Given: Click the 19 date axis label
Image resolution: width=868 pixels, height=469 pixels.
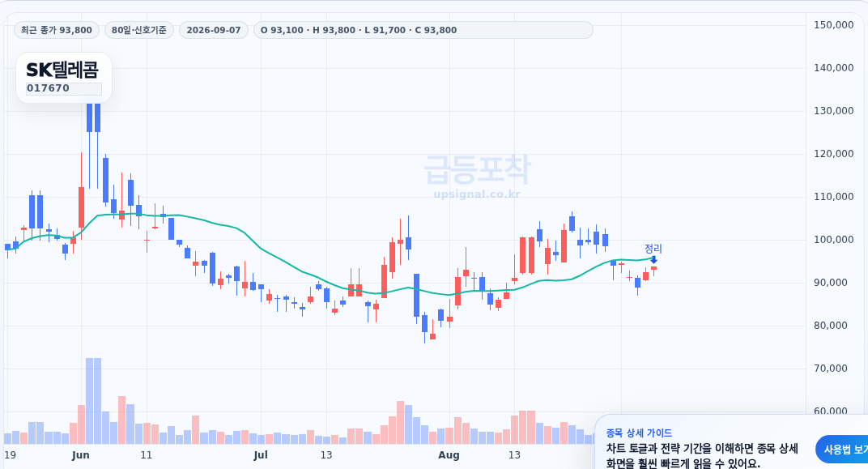Looking at the screenshot, I should (10, 455).
